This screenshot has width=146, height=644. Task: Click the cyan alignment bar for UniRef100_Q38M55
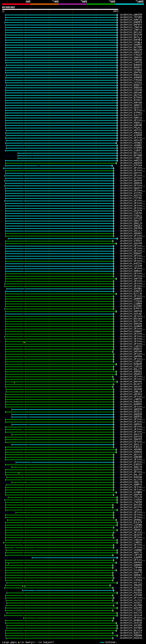(x=75, y=557)
